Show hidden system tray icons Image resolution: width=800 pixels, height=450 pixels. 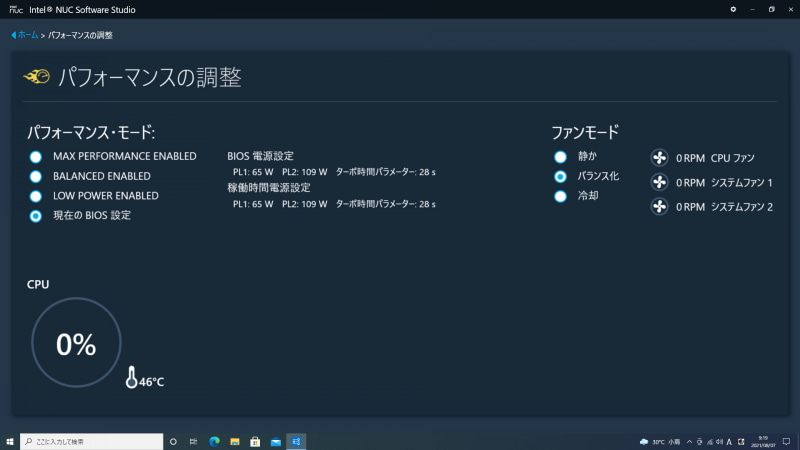point(689,442)
